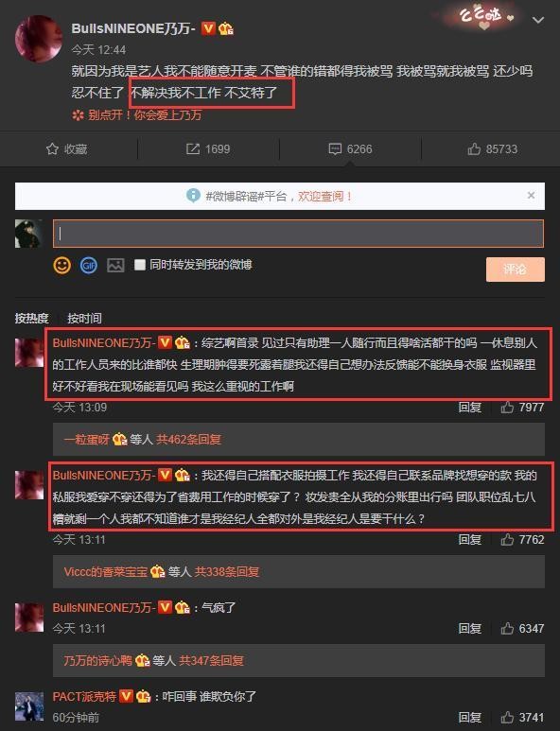Close the 微博辟谣 banner
560x731 pixels.
531,196
